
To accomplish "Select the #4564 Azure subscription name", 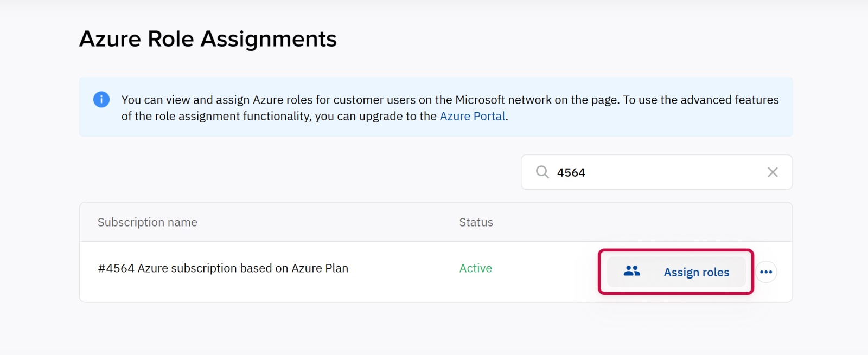I will point(223,268).
